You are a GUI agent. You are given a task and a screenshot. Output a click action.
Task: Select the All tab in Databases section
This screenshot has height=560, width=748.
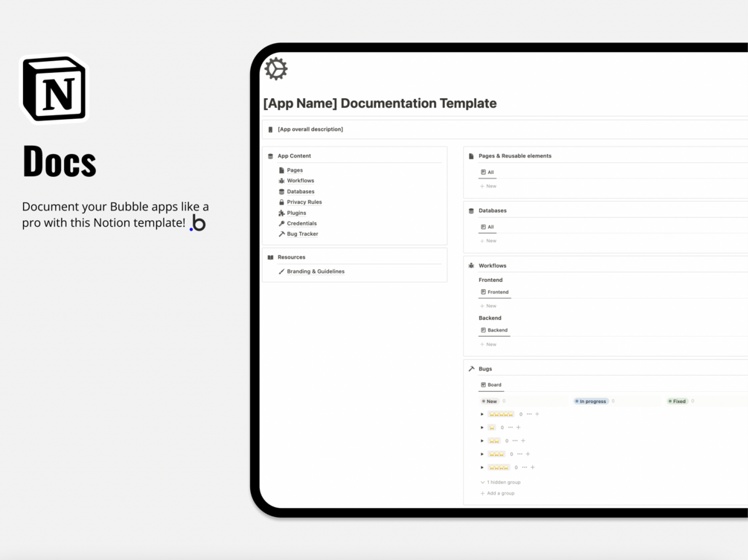487,227
